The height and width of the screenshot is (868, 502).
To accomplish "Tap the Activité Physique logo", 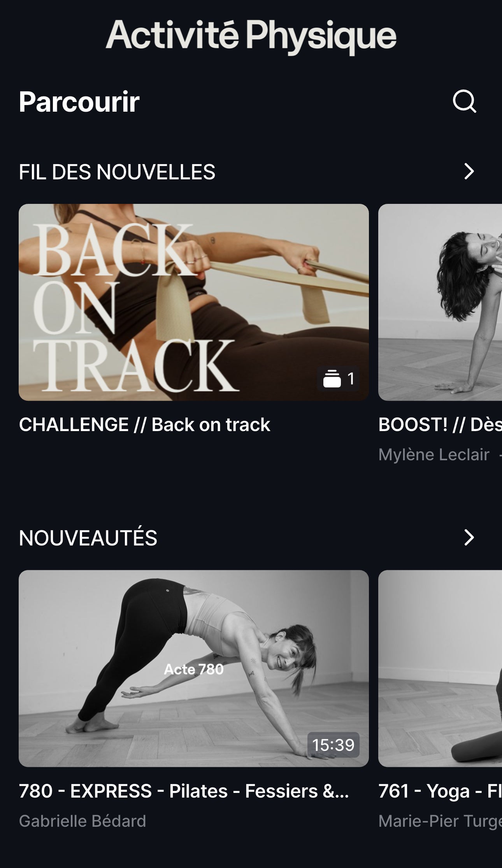I will (251, 37).
